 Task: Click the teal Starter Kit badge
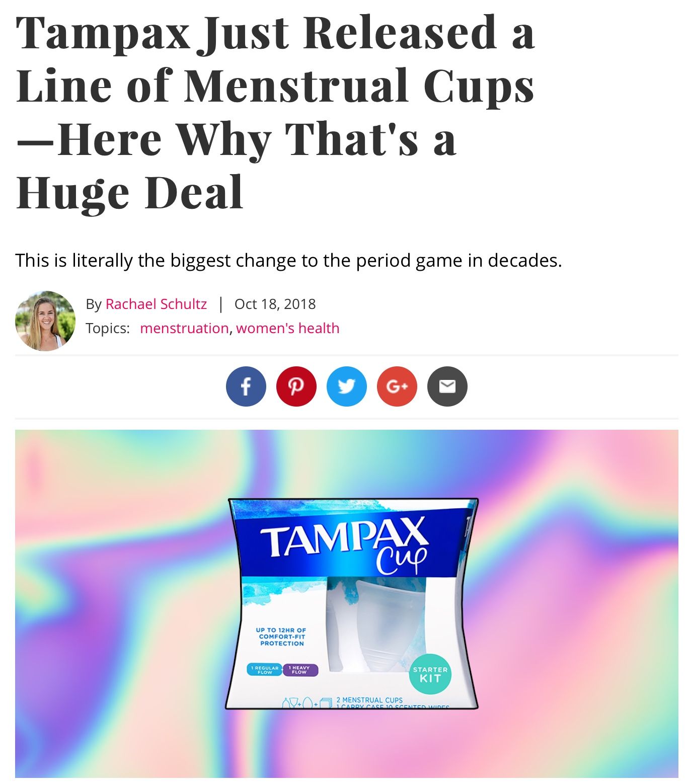pyautogui.click(x=430, y=674)
